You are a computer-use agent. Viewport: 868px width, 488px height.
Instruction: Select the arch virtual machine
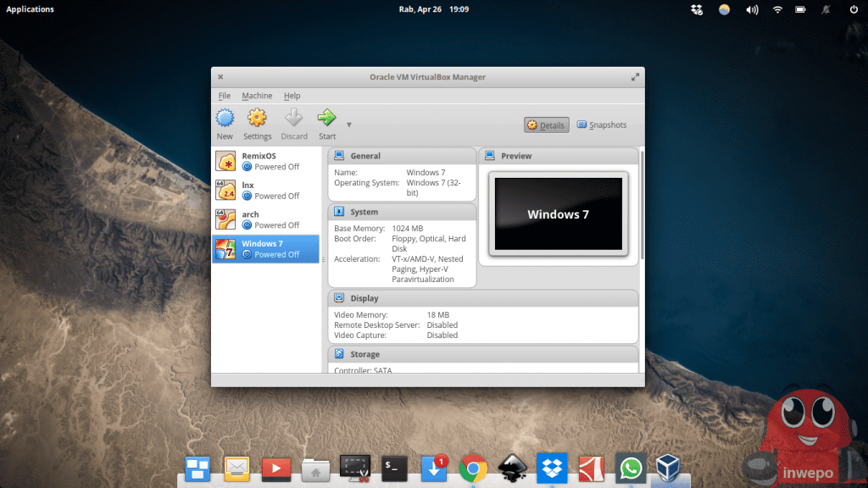pos(265,219)
